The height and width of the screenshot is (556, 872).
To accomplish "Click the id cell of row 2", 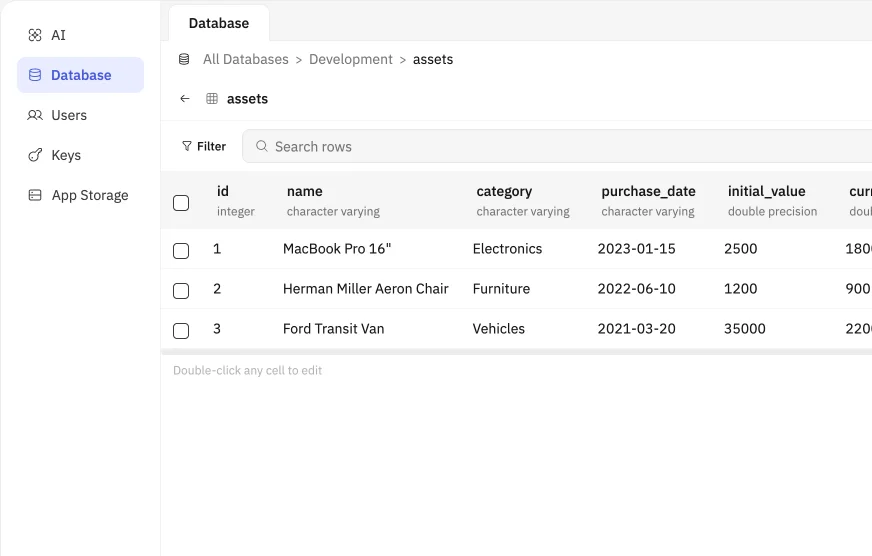I will 217,289.
